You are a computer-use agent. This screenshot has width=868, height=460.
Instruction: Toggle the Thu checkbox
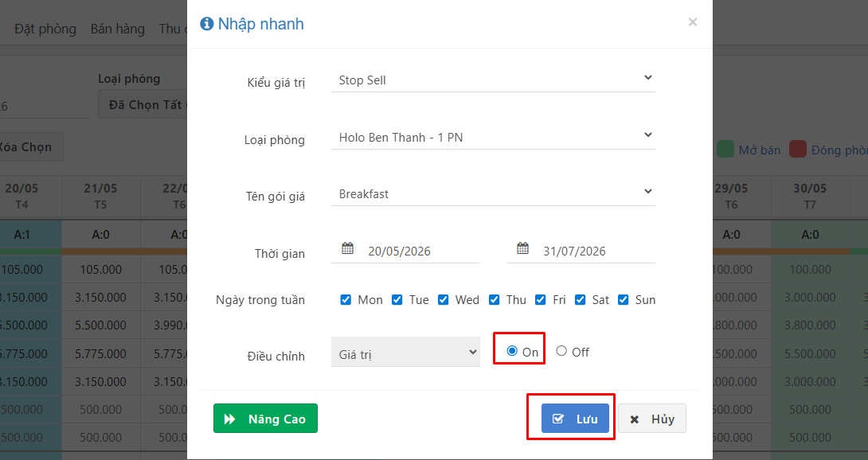[494, 299]
